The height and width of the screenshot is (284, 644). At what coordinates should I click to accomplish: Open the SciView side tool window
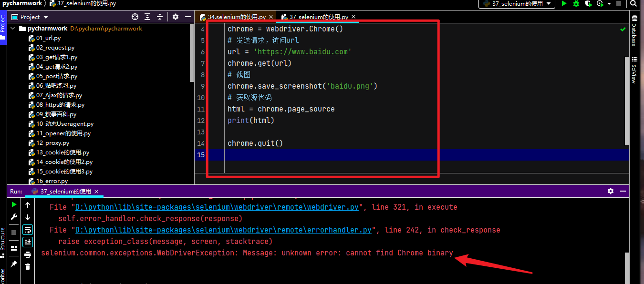click(x=634, y=70)
